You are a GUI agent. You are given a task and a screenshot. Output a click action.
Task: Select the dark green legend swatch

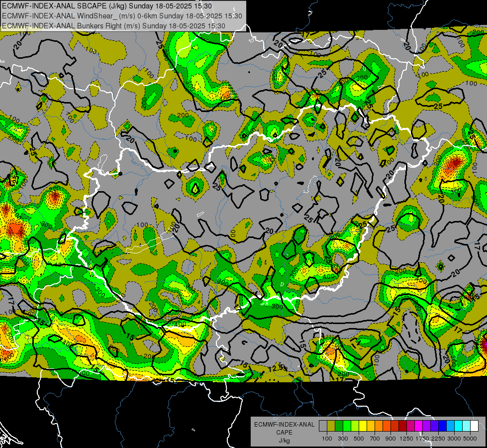click(x=339, y=426)
